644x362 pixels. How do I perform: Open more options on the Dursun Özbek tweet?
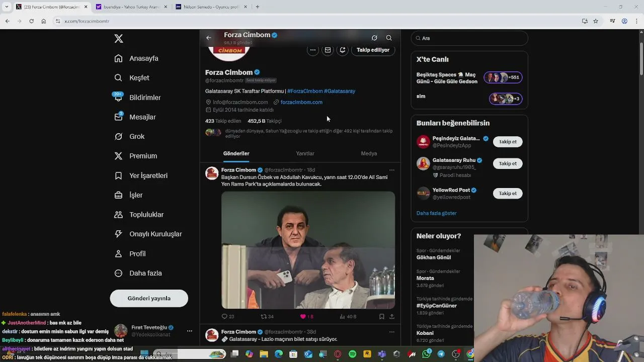[x=392, y=170]
